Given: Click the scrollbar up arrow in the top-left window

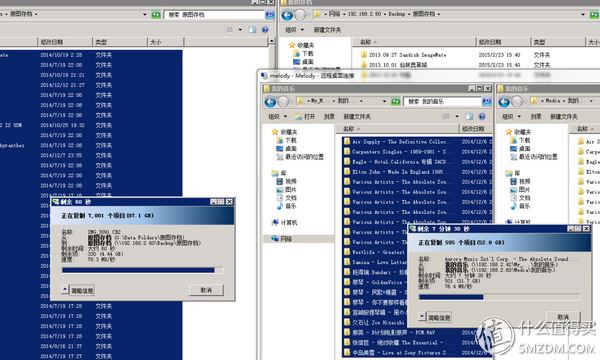Looking at the screenshot, I should [x=271, y=41].
